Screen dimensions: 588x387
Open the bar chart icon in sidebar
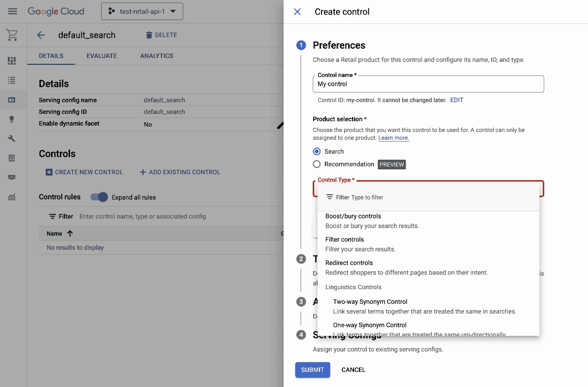12,197
